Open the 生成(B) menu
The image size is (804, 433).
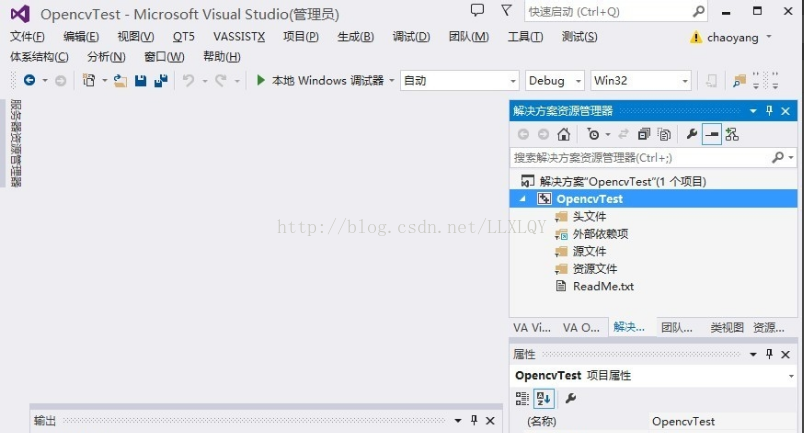pos(355,36)
